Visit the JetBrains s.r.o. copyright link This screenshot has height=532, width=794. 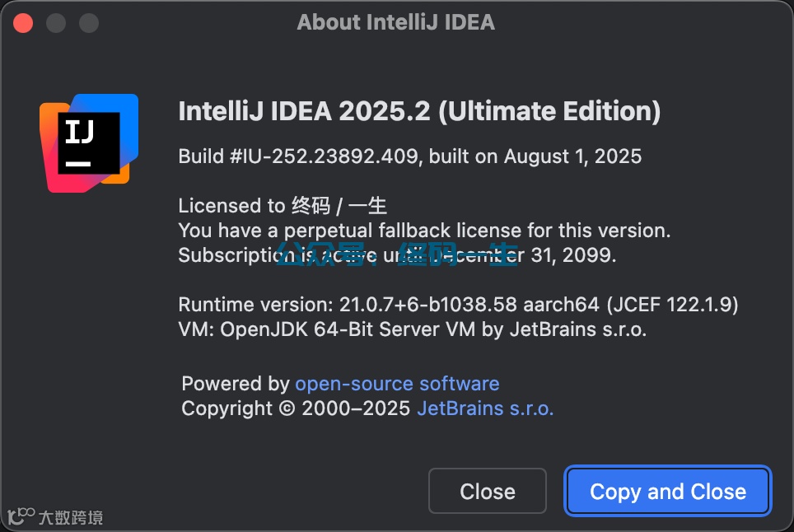coord(485,408)
